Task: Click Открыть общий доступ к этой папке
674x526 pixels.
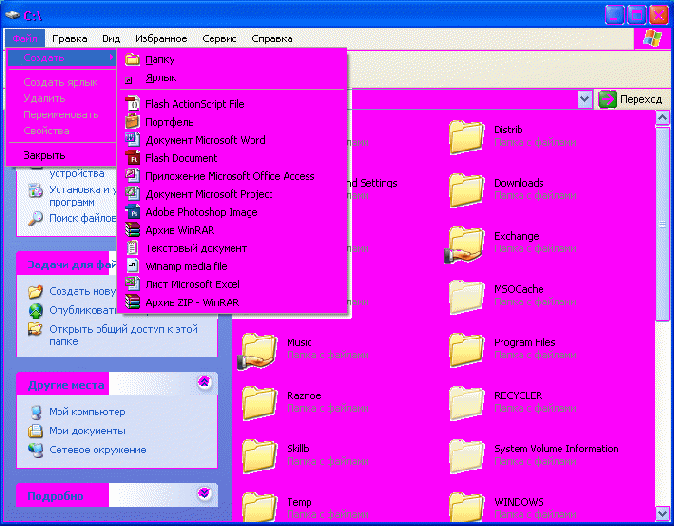Action: click(x=123, y=335)
